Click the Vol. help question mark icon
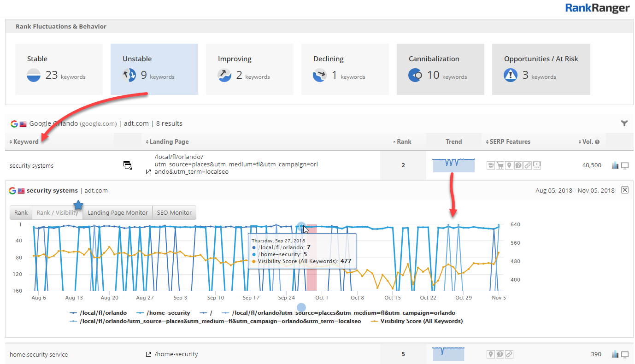The height and width of the screenshot is (364, 635). (x=597, y=142)
